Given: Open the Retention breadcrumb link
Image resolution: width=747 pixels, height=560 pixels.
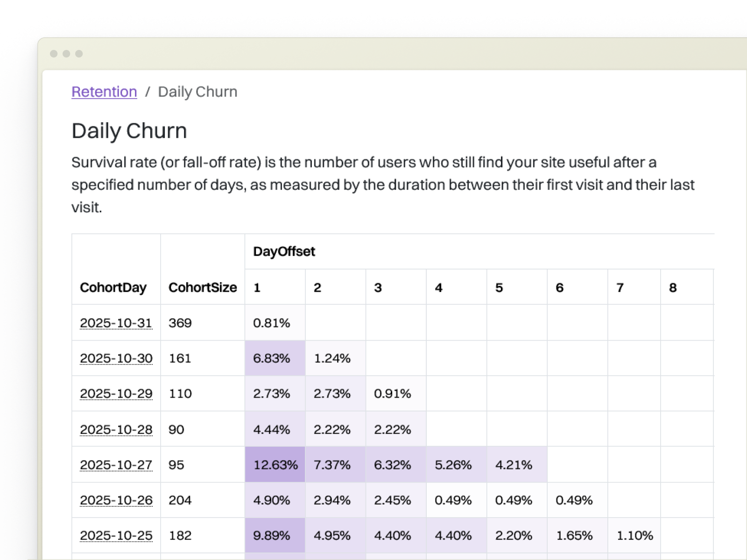Looking at the screenshot, I should [104, 91].
